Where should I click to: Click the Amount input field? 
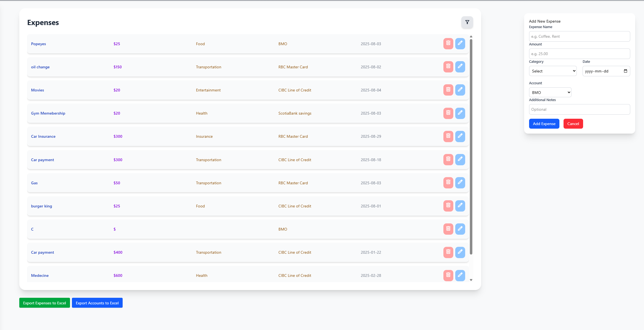pos(579,53)
